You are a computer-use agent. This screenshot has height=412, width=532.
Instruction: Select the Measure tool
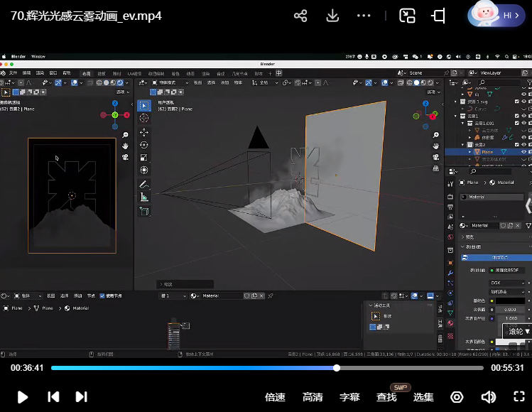[x=144, y=197]
